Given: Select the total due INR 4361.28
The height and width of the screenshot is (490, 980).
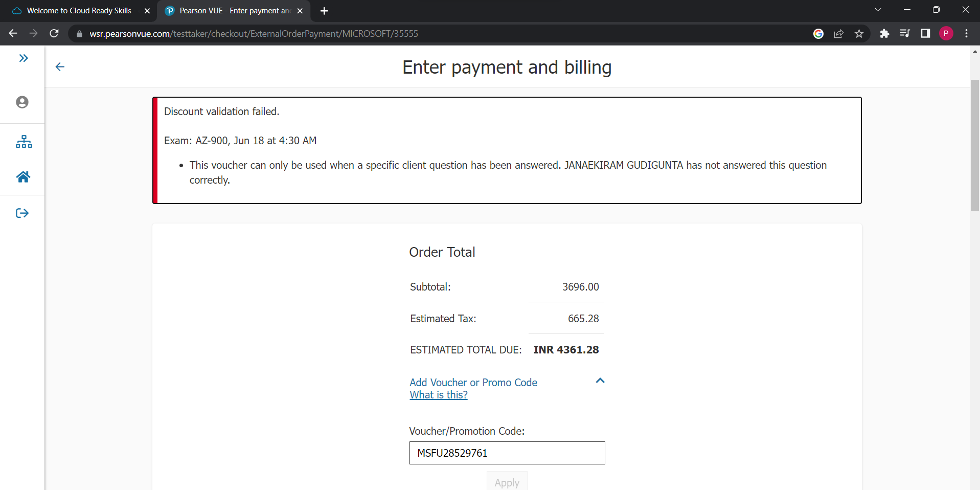Looking at the screenshot, I should tap(566, 350).
